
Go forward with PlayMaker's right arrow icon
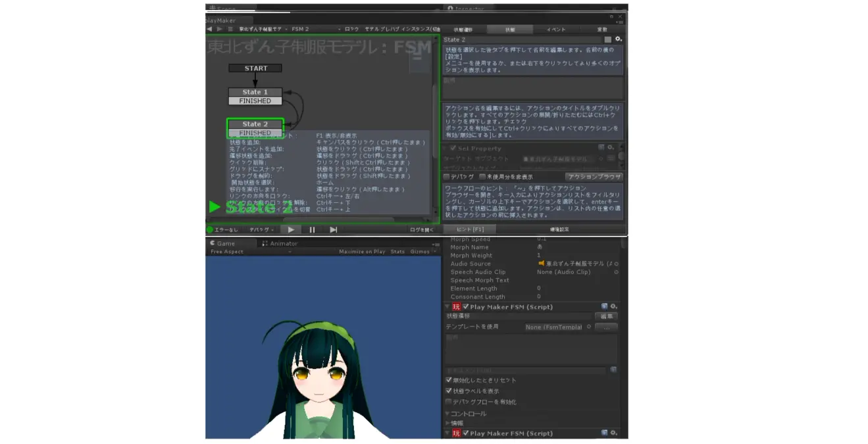(x=220, y=29)
